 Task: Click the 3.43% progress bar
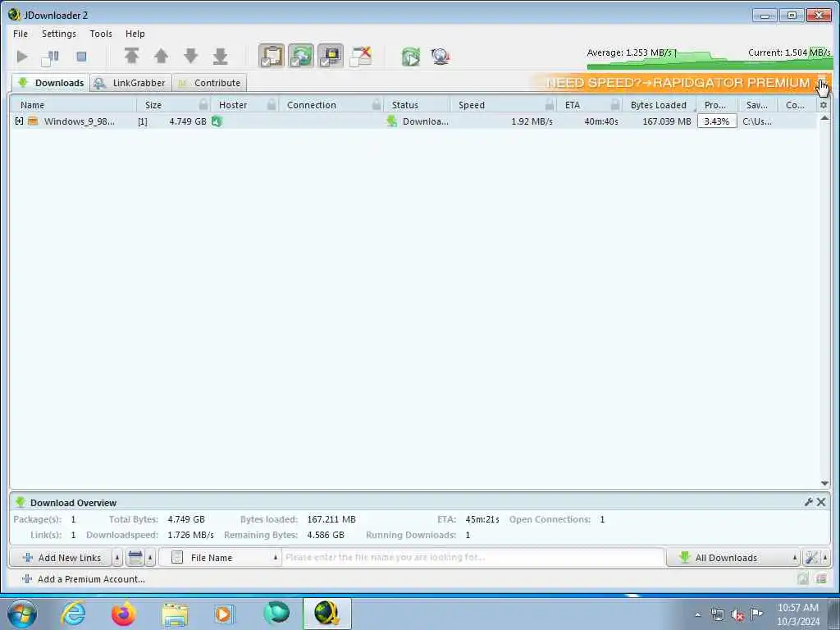(x=717, y=121)
